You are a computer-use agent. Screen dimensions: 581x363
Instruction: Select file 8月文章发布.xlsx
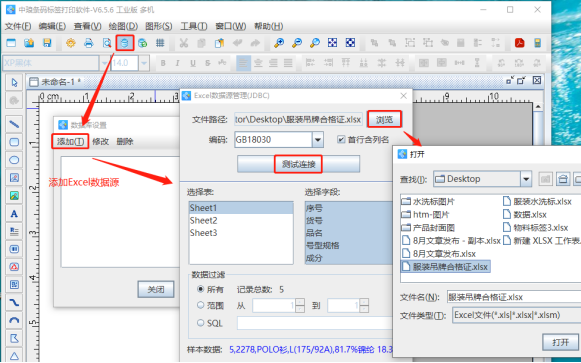439,254
